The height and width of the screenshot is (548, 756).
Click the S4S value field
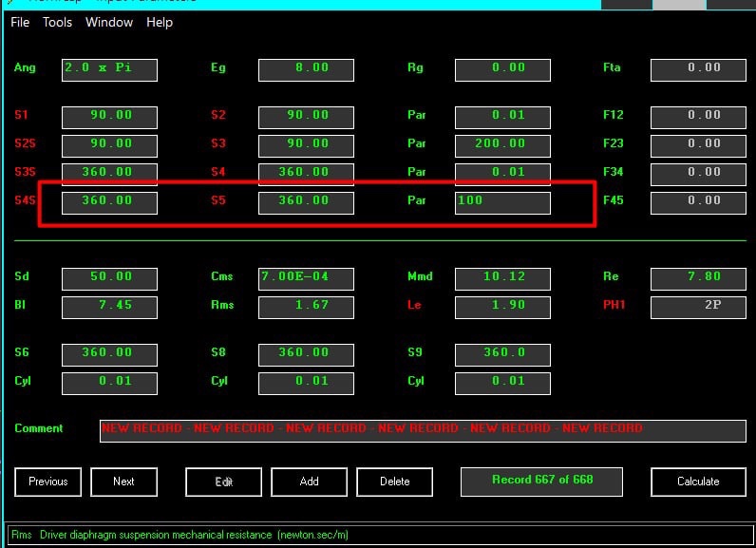tap(109, 203)
